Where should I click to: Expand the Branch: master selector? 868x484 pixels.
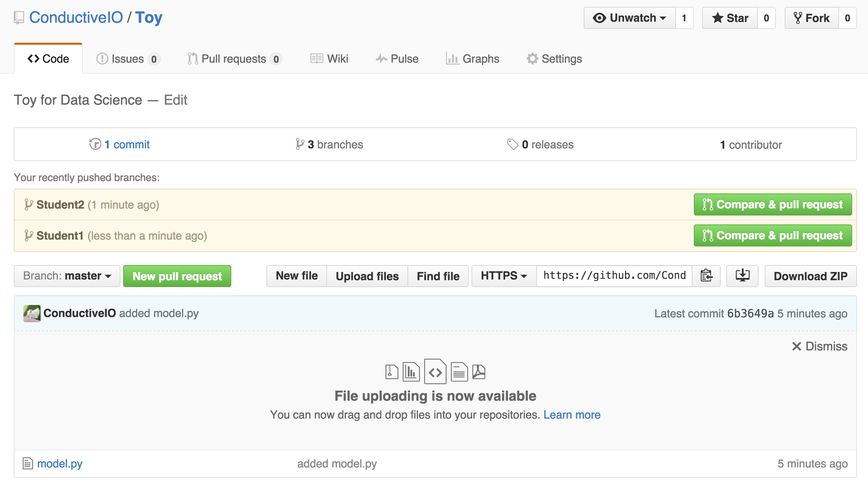(67, 276)
